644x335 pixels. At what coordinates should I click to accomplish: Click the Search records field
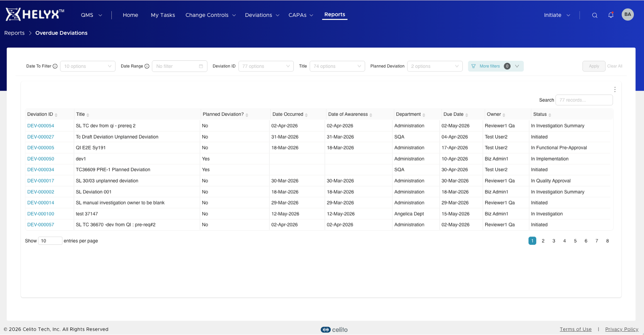pyautogui.click(x=584, y=100)
